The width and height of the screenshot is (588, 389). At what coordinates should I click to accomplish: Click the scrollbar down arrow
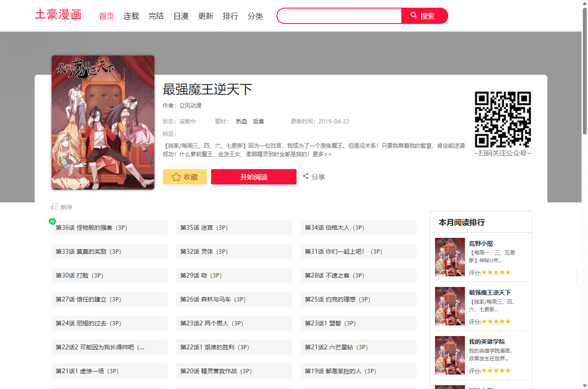pyautogui.click(x=585, y=386)
